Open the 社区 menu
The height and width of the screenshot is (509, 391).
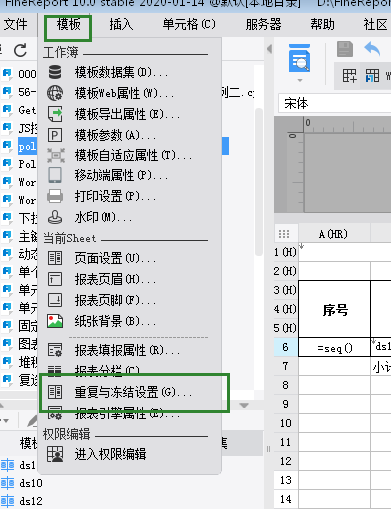[x=375, y=24]
